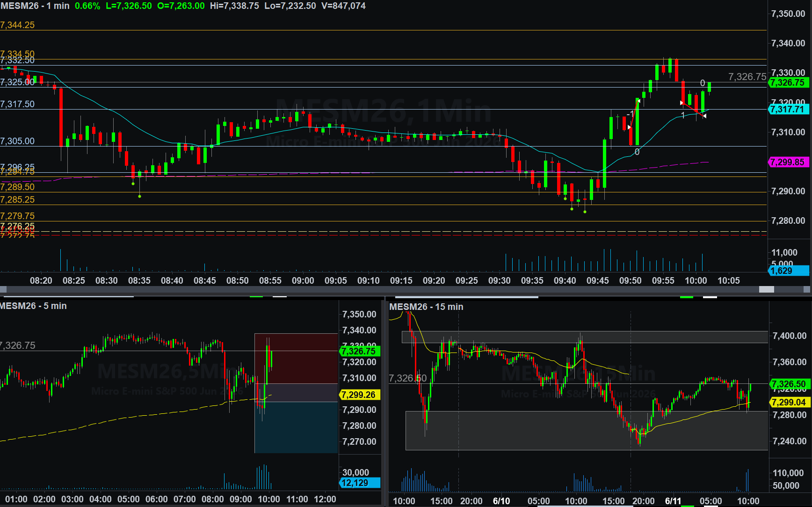Click the cyan 7,317.71 moving average marker
Viewport: 812px width, 507px height.
[789, 110]
